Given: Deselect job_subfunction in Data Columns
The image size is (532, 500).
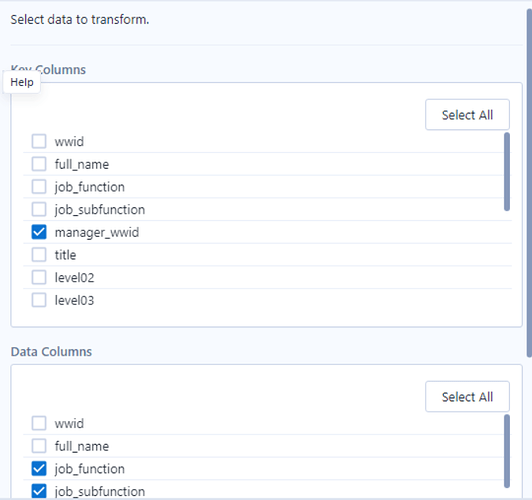Looking at the screenshot, I should tap(39, 491).
